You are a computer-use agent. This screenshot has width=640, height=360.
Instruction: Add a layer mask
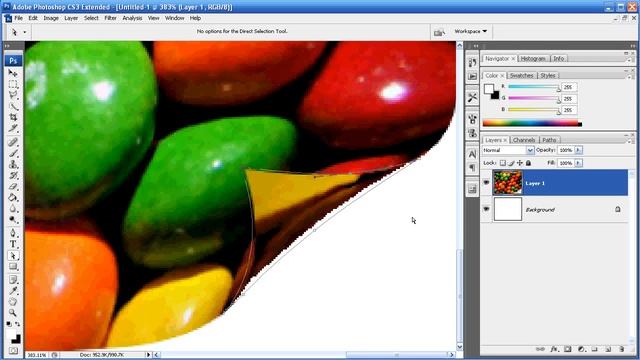point(568,349)
